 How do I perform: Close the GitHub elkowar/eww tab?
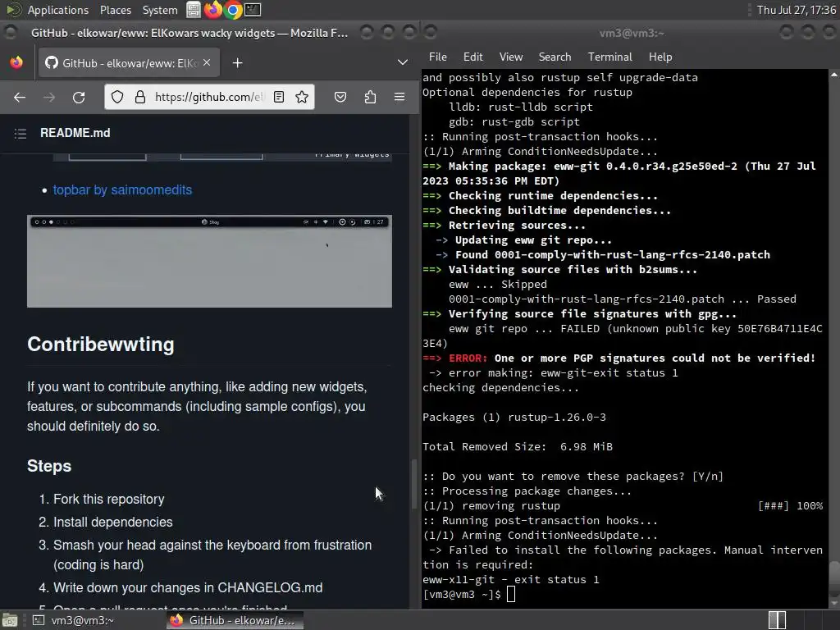click(207, 62)
